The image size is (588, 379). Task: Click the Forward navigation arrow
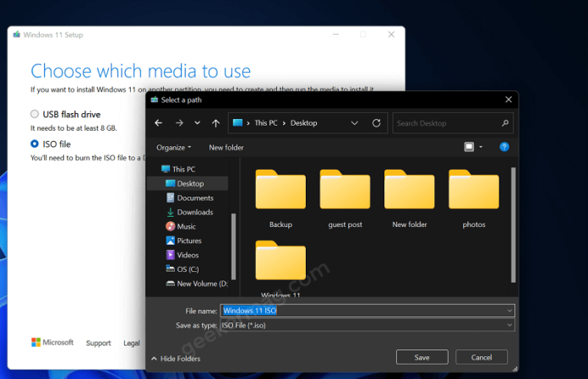click(178, 123)
